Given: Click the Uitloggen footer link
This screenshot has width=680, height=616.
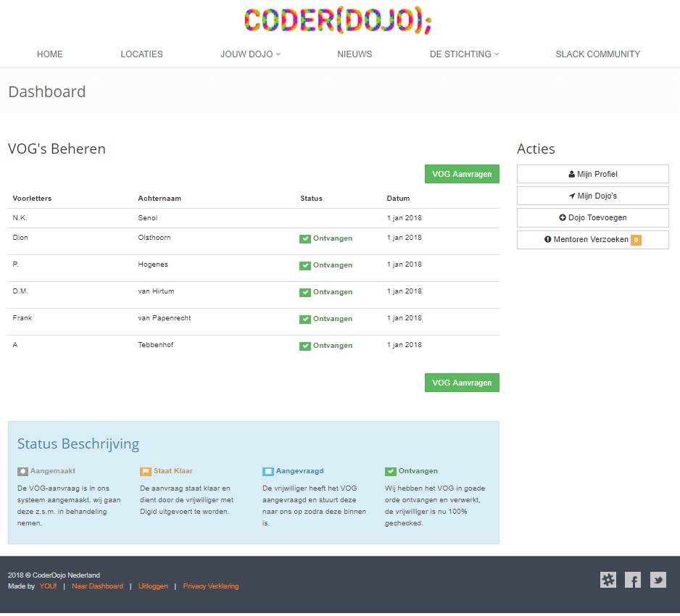Looking at the screenshot, I should 153,586.
